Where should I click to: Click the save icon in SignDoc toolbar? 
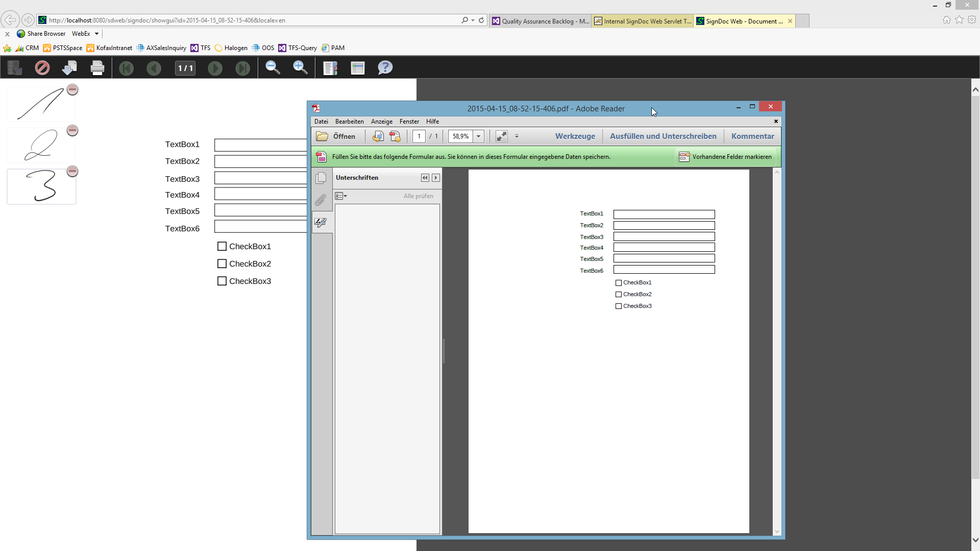14,68
